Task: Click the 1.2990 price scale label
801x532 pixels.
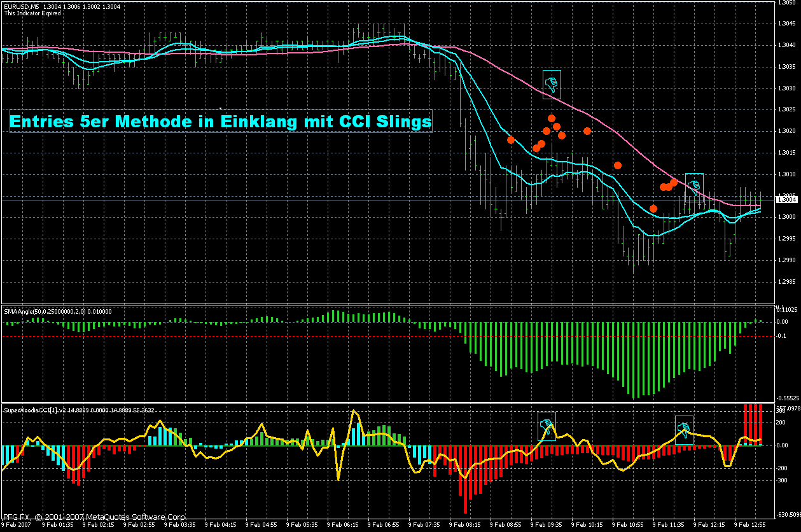Action: (x=786, y=260)
